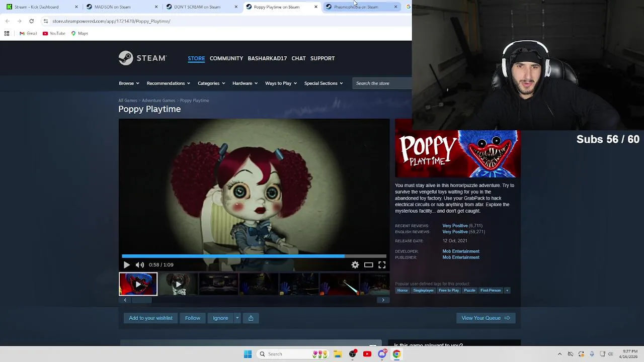Open video settings gear icon

(355, 265)
